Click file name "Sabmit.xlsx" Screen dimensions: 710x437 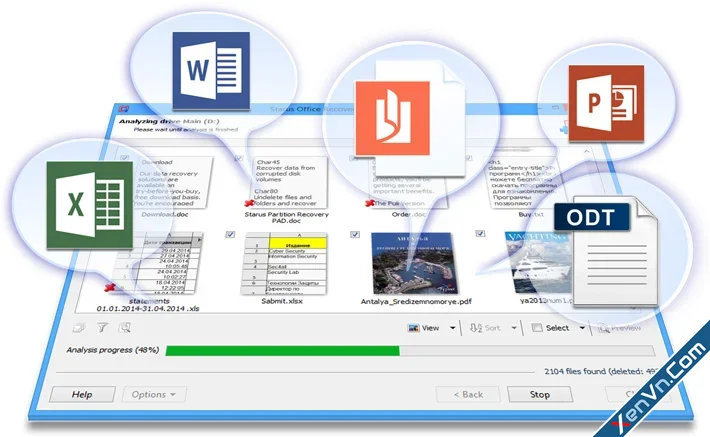pos(282,301)
